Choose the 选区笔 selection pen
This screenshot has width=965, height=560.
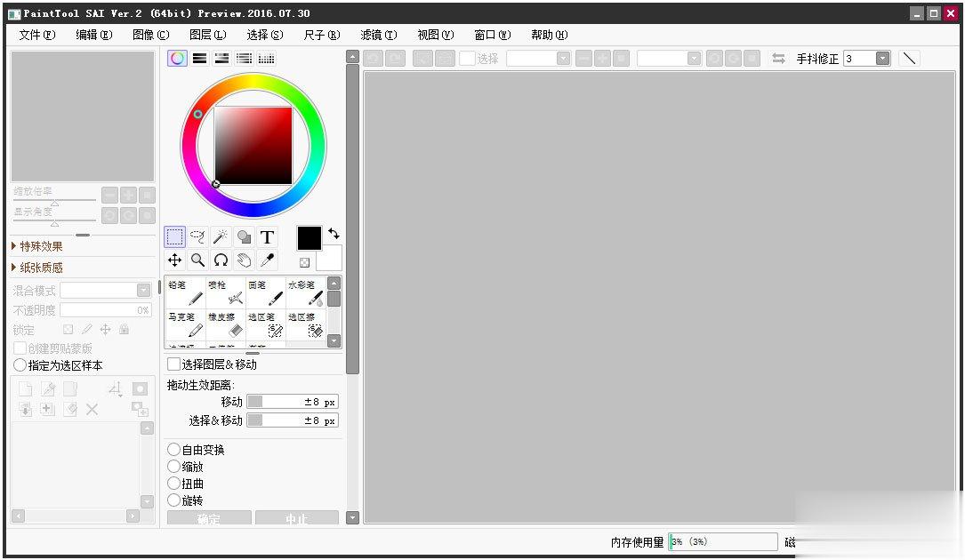pos(266,324)
